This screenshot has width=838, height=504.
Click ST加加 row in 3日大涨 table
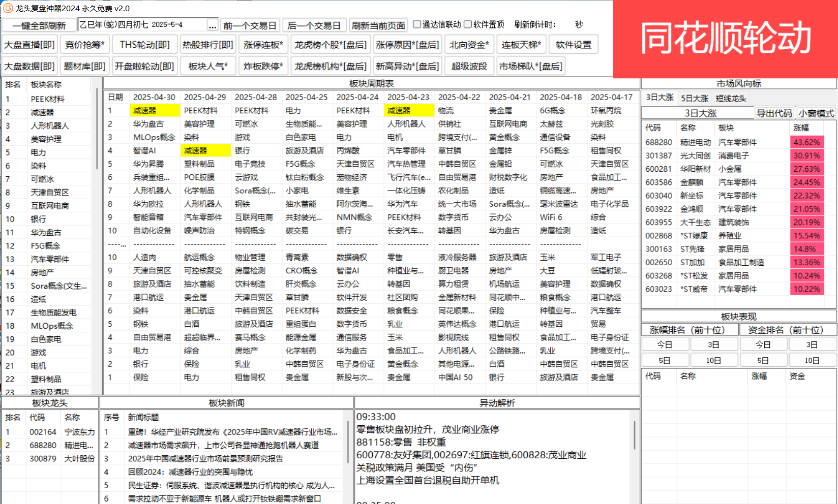[733, 262]
